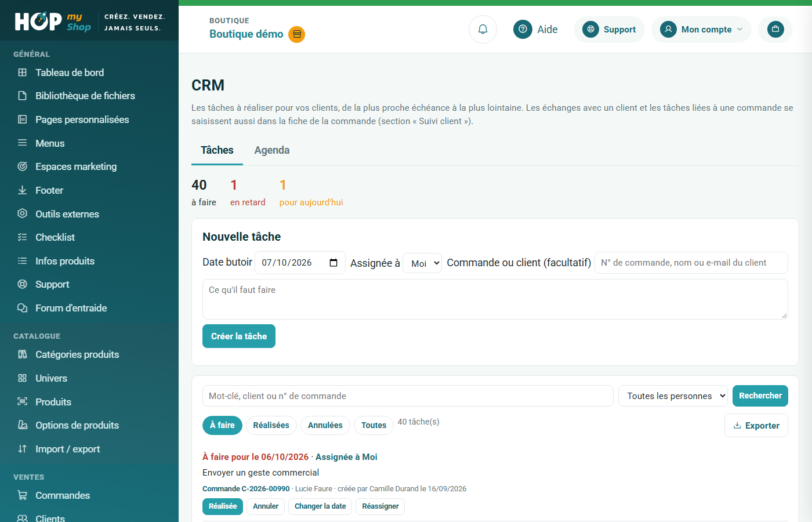Show Annulées tasks
This screenshot has height=522, width=812.
click(325, 425)
